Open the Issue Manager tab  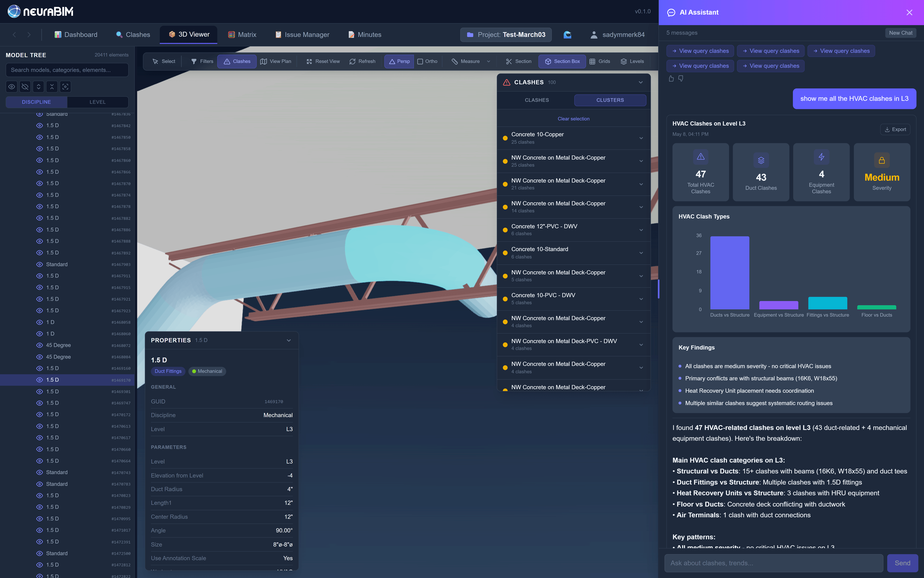[x=302, y=35]
